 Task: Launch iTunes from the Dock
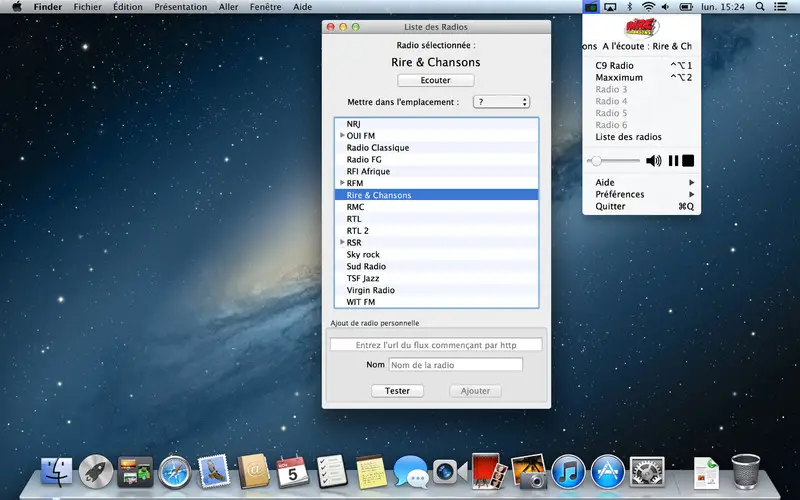coord(568,471)
